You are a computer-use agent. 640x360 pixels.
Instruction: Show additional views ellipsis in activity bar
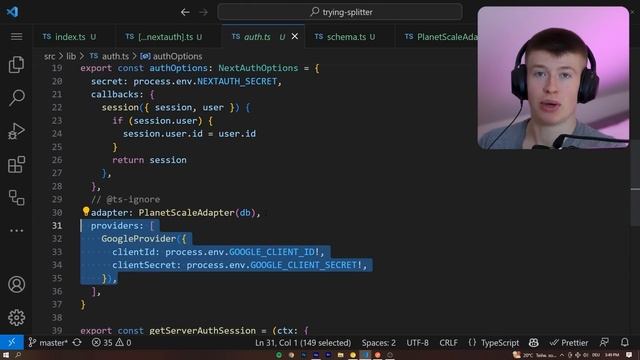coord(16,231)
